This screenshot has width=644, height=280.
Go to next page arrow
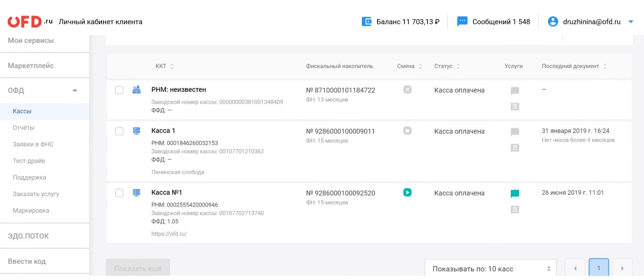pos(622,269)
